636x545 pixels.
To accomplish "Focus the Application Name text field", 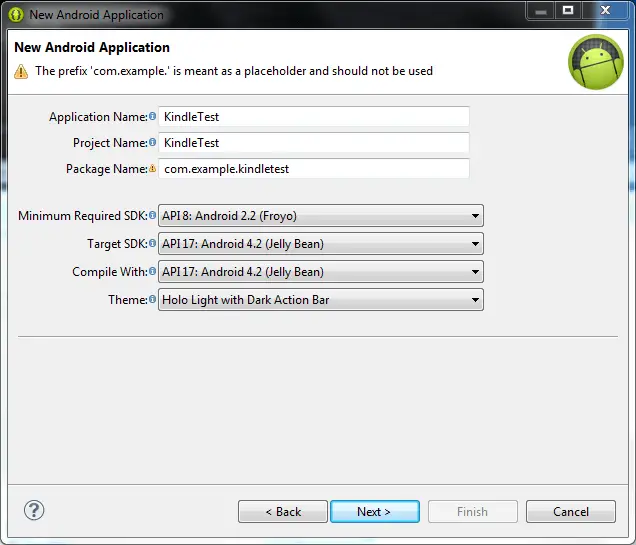I will pos(314,117).
